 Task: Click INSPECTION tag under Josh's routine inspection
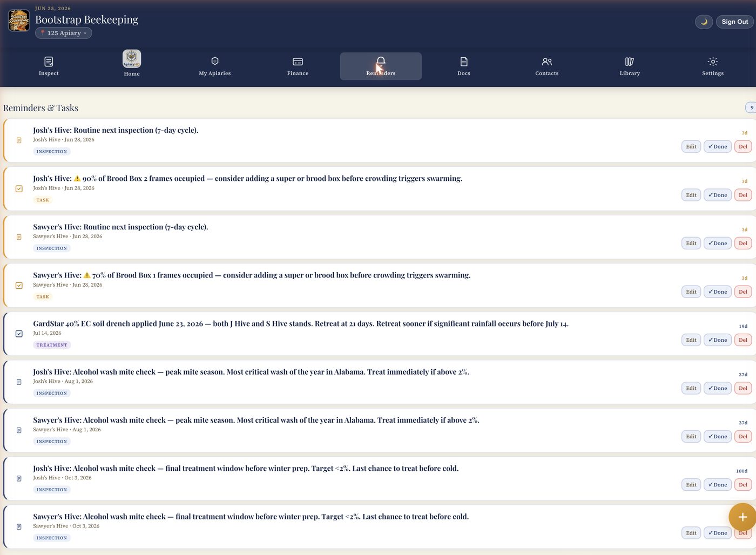point(52,152)
